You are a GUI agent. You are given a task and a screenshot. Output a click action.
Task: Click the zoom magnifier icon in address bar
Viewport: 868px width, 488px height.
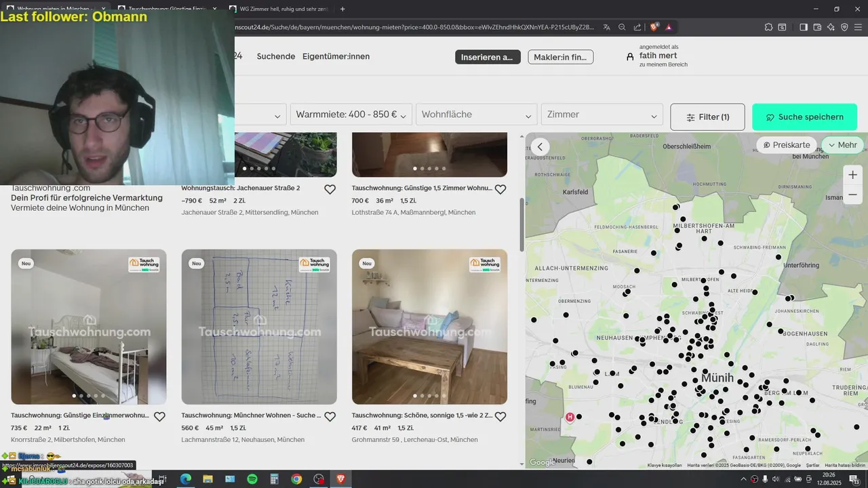(x=622, y=27)
